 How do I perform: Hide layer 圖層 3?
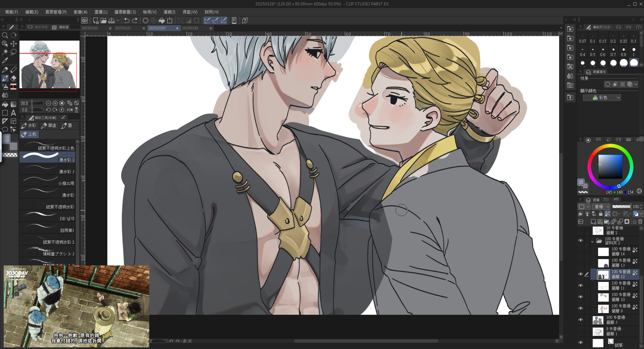(581, 320)
